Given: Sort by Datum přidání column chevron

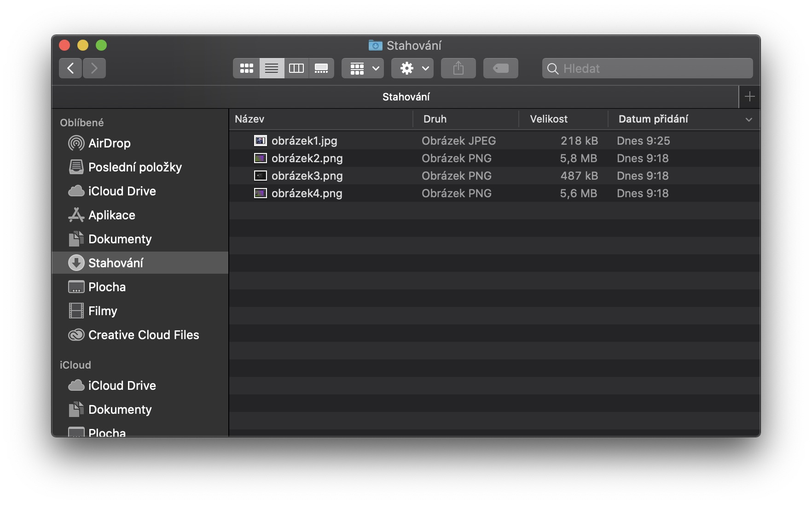Looking at the screenshot, I should point(748,119).
